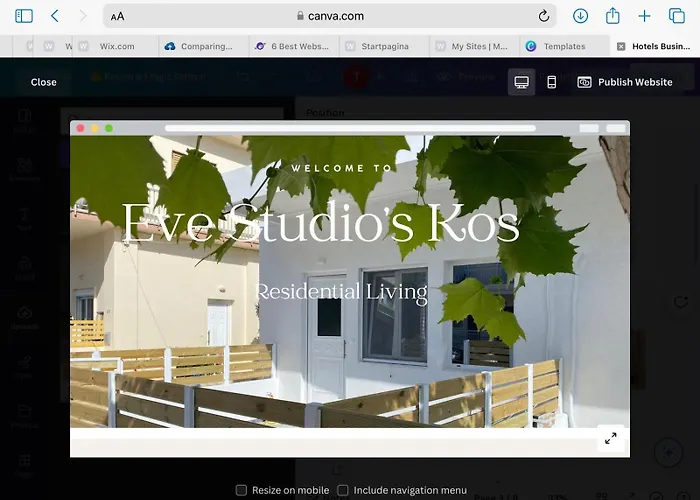Toggle the Safari sidebar panel
The height and width of the screenshot is (500, 700).
click(24, 16)
